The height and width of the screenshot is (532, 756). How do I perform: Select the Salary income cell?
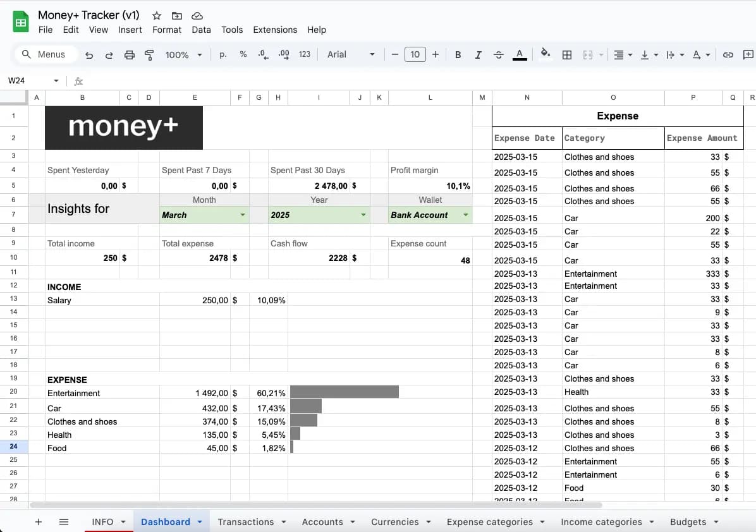click(x=102, y=300)
